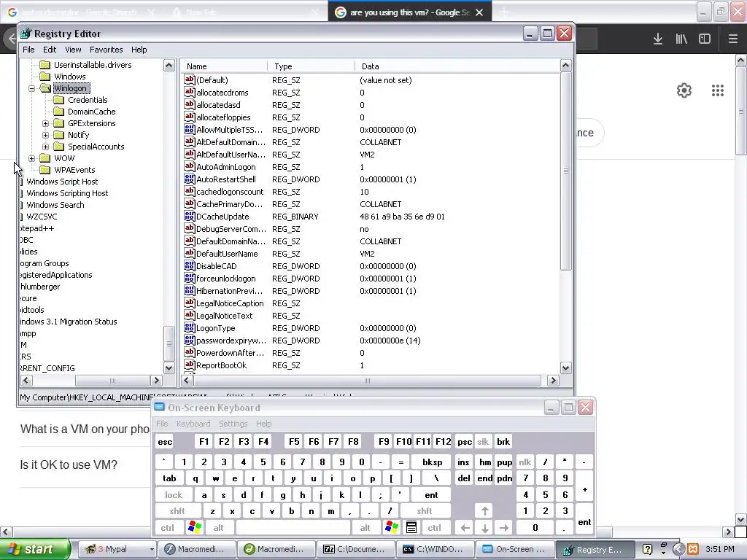
Task: Select the allocatecdroms value name
Action: pyautogui.click(x=222, y=93)
